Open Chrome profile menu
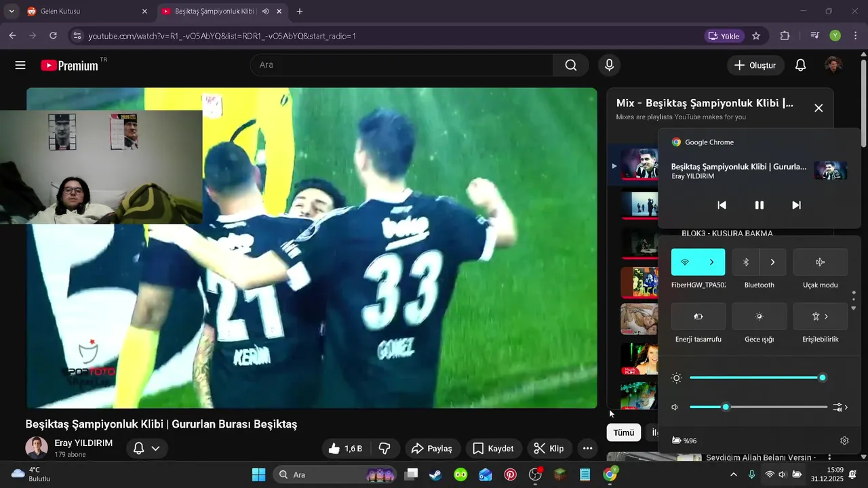Image resolution: width=868 pixels, height=488 pixels. (x=835, y=36)
